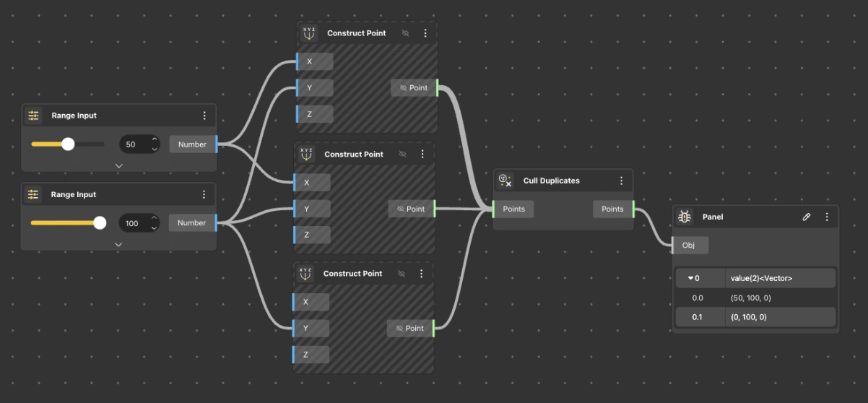Viewport: 868px width, 403px height.
Task: Open the Cull Duplicates three-dot menu
Action: (621, 181)
